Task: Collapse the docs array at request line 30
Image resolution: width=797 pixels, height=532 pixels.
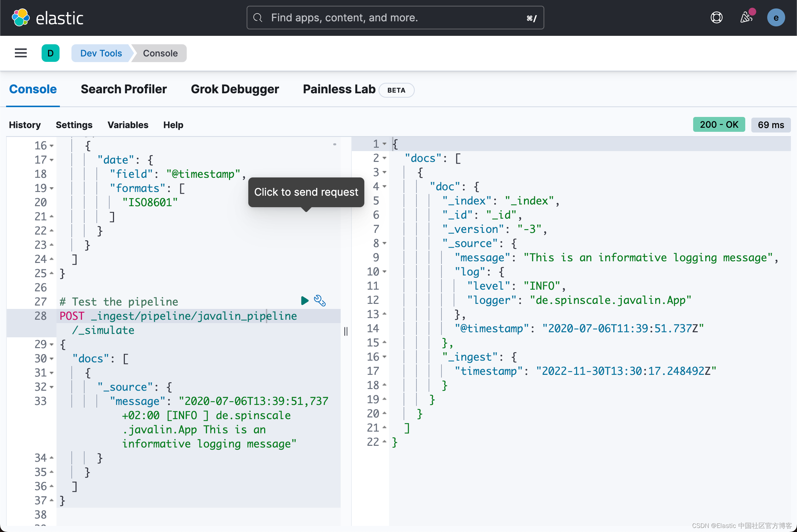Action: coord(52,359)
